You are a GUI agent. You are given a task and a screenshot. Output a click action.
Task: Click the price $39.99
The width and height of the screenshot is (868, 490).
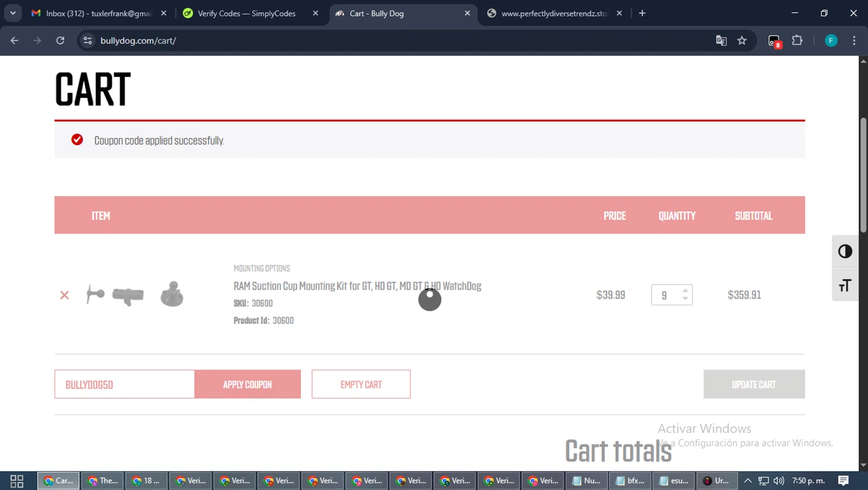pos(610,295)
